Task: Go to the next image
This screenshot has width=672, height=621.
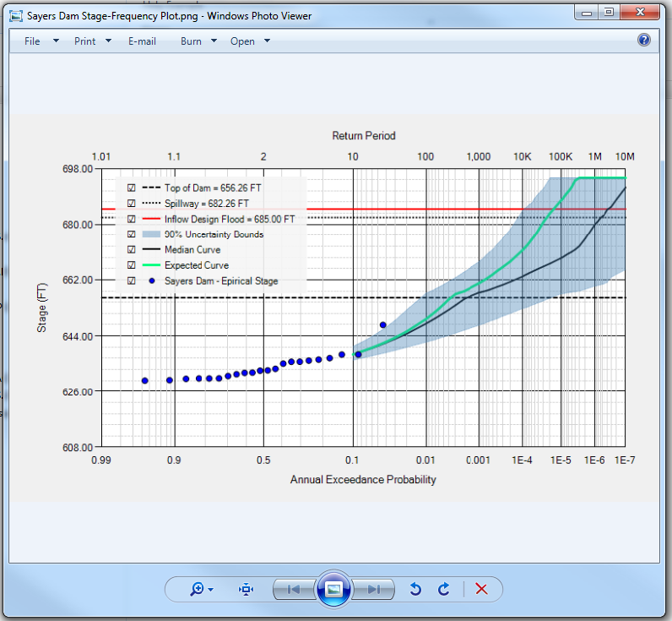Action: (x=374, y=589)
